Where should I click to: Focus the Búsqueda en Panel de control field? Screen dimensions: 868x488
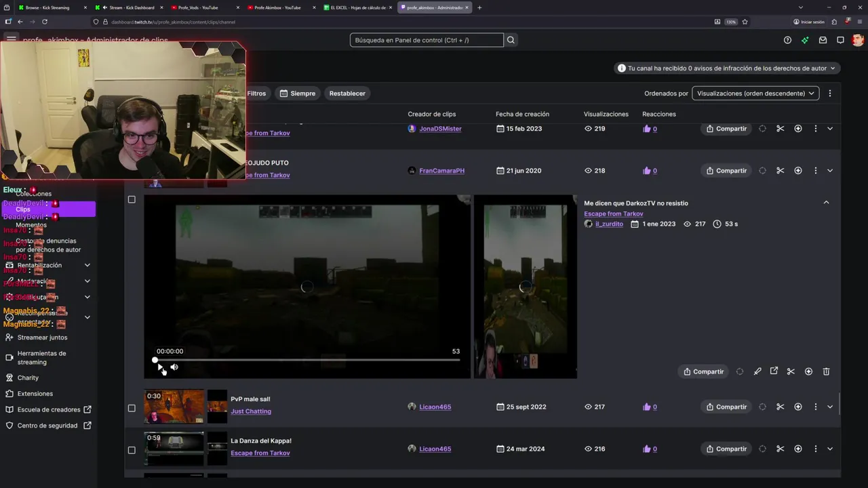pyautogui.click(x=427, y=40)
